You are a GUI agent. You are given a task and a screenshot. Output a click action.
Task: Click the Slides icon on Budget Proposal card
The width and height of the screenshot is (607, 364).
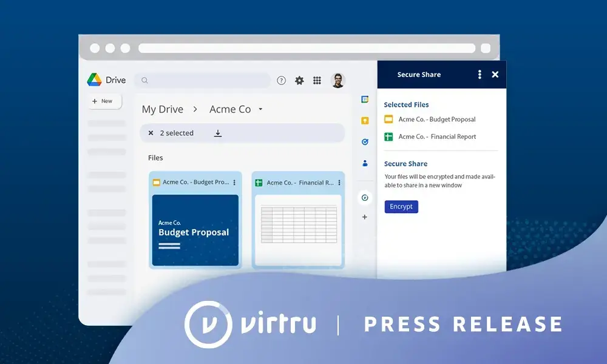click(157, 182)
